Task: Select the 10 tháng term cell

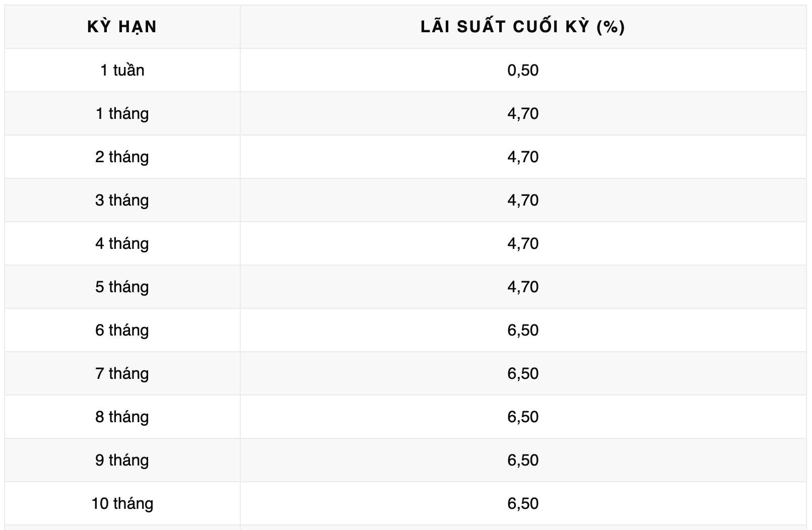Action: pos(122,503)
